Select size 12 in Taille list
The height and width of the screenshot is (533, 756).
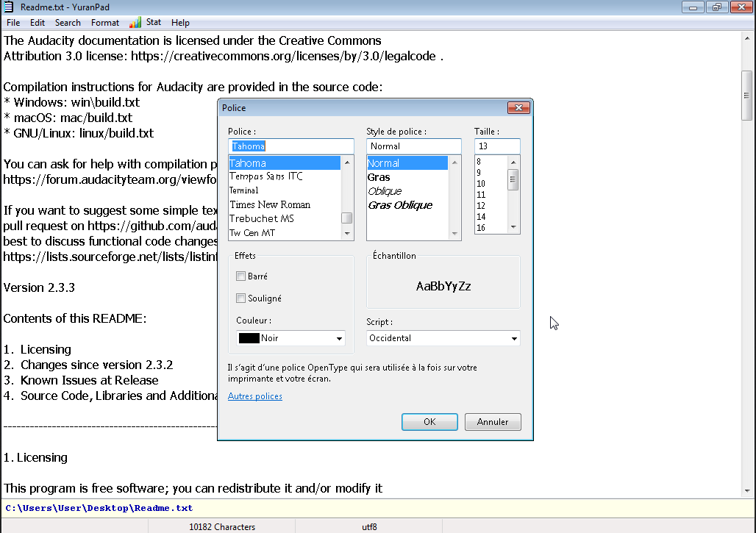tap(491, 206)
